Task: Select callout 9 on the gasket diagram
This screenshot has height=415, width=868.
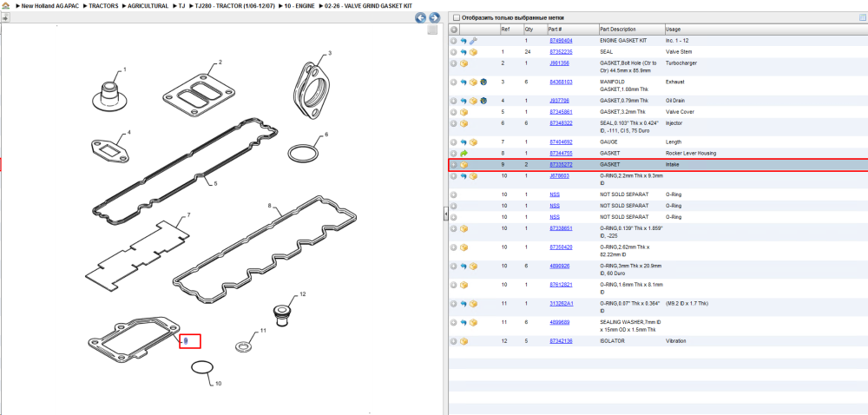Action: tap(186, 341)
